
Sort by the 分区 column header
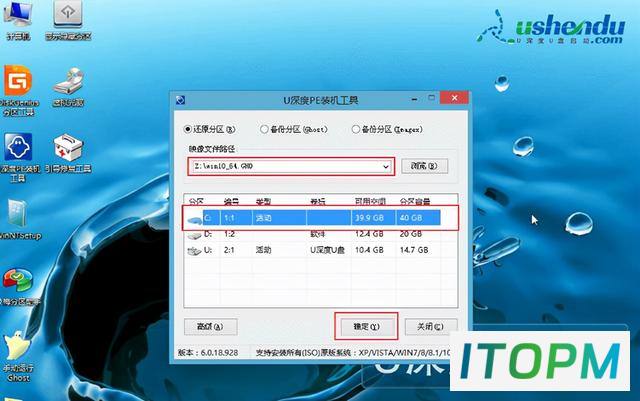(x=197, y=201)
